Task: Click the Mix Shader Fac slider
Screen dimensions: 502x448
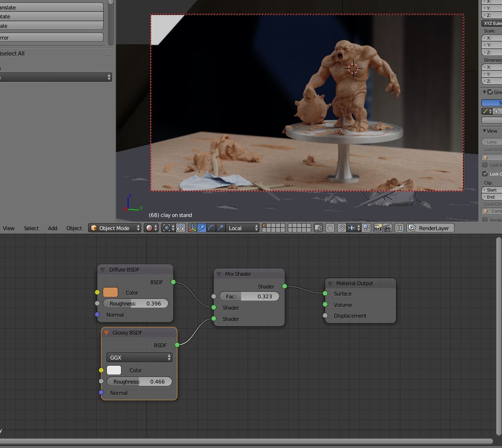Action: 249,296
